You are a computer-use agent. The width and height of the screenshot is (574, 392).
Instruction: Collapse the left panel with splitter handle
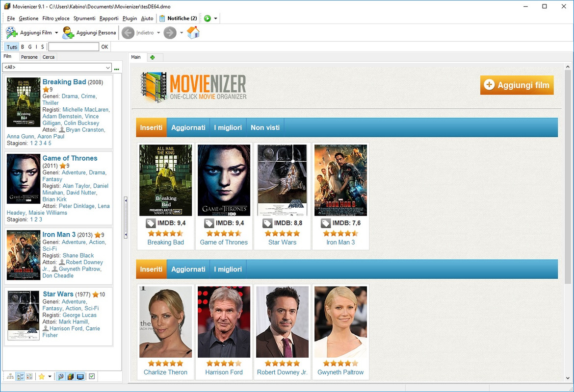pos(126,218)
